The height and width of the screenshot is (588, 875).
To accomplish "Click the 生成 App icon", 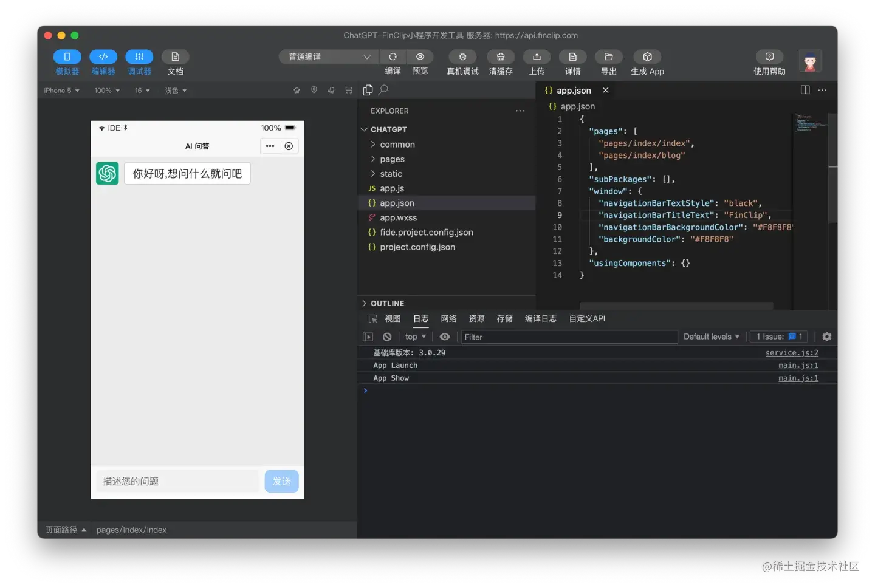I will coord(647,56).
